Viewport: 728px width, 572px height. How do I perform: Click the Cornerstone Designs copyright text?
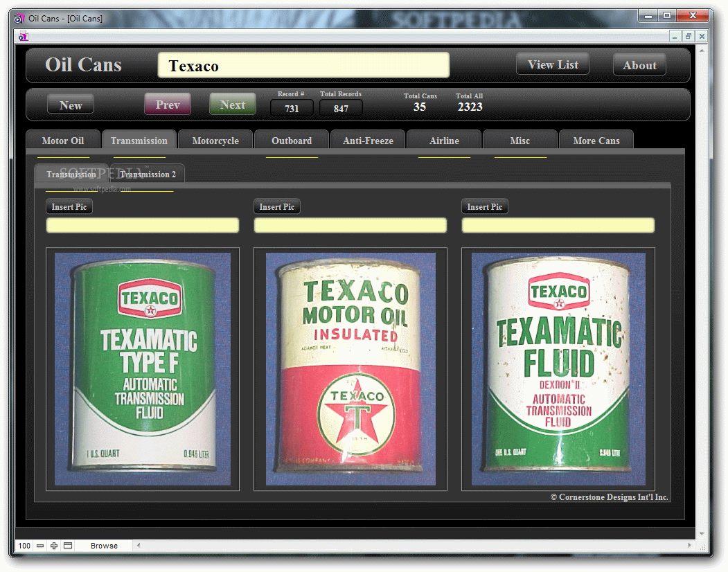609,497
